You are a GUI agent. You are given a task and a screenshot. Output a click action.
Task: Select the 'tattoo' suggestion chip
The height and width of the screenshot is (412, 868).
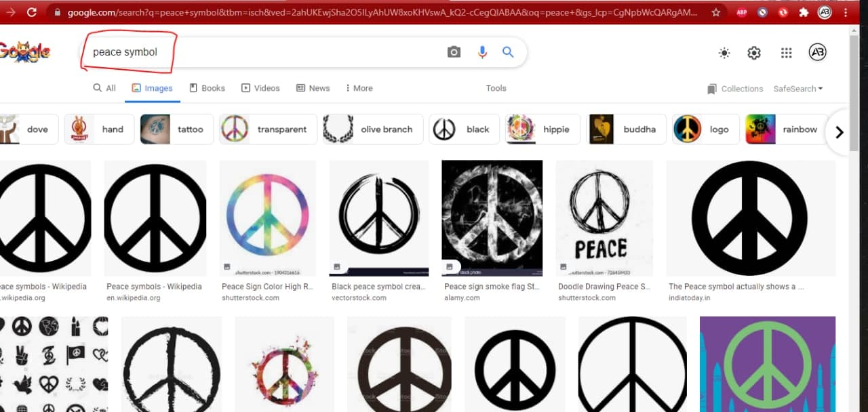click(x=177, y=129)
